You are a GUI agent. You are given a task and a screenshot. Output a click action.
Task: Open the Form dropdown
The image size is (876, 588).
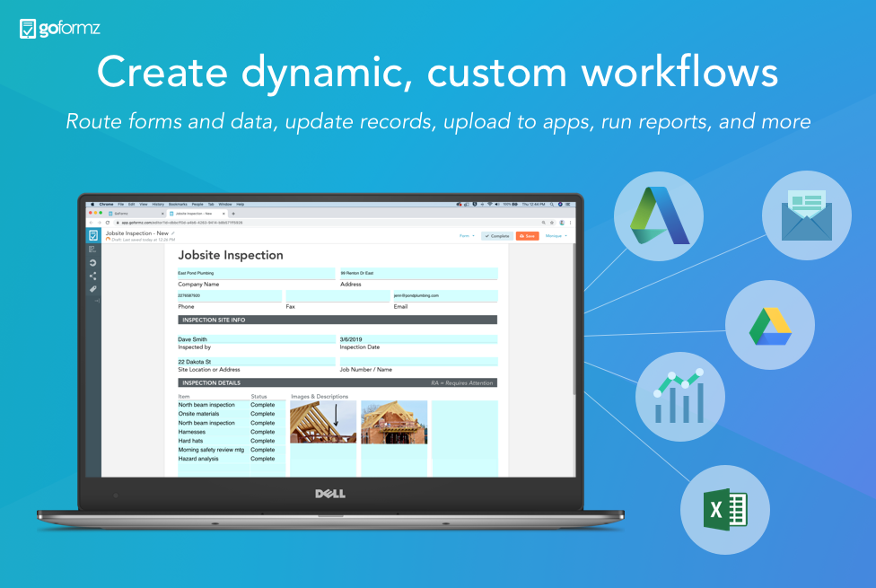[467, 236]
